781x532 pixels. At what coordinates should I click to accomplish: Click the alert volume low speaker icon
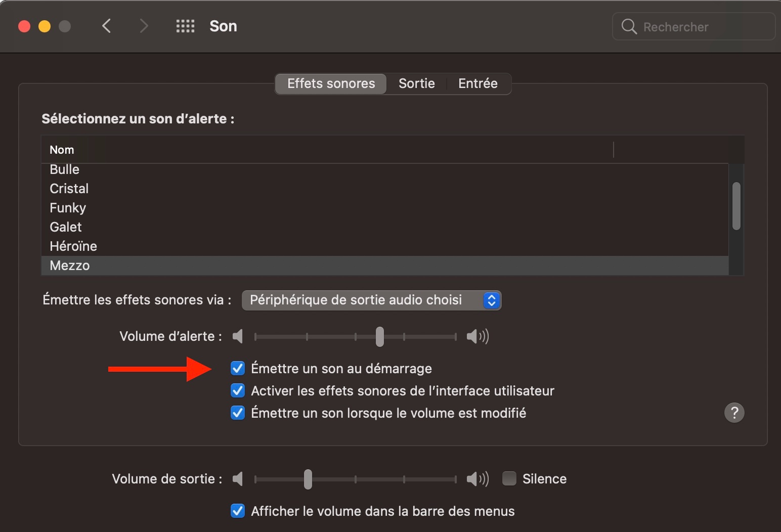[238, 336]
